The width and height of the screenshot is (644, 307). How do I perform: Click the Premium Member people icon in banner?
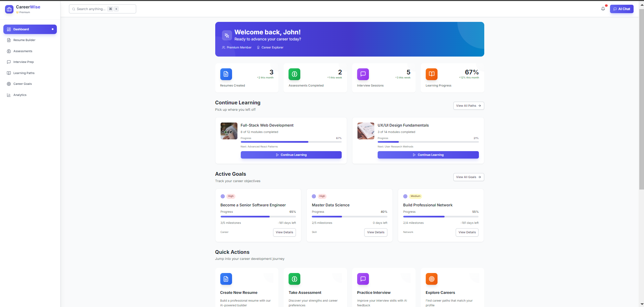pyautogui.click(x=224, y=47)
